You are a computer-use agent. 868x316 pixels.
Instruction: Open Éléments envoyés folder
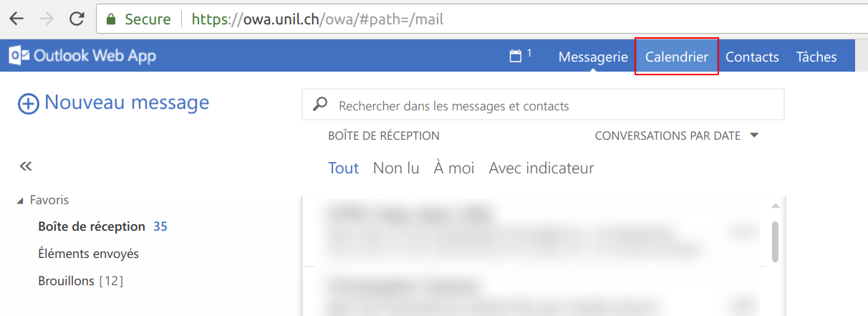click(x=88, y=254)
